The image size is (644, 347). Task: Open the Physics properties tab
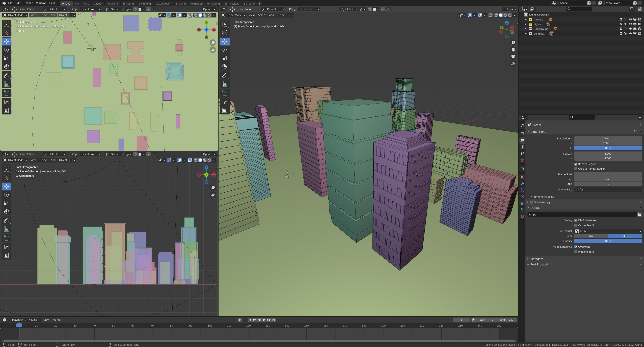point(522,197)
